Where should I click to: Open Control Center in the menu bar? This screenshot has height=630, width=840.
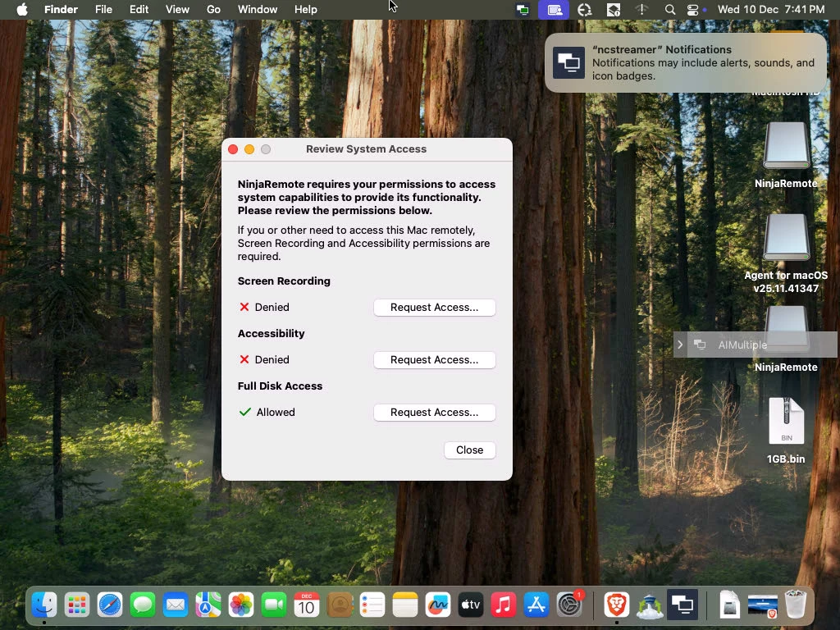tap(692, 10)
